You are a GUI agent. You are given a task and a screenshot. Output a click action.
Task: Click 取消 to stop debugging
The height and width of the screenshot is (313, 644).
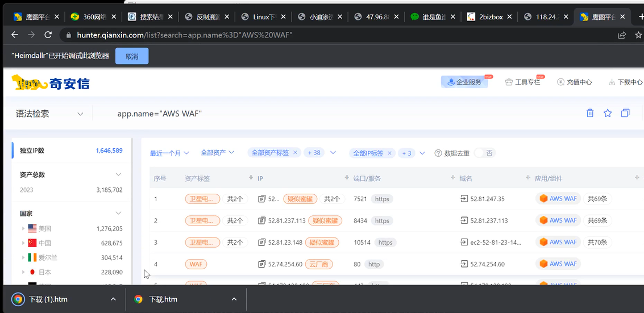(x=132, y=56)
